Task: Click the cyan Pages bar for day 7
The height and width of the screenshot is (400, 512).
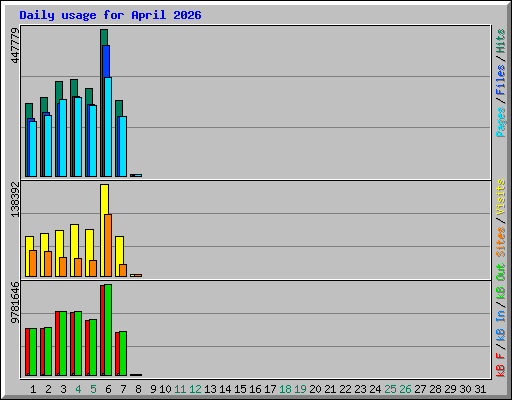Action: coord(123,147)
